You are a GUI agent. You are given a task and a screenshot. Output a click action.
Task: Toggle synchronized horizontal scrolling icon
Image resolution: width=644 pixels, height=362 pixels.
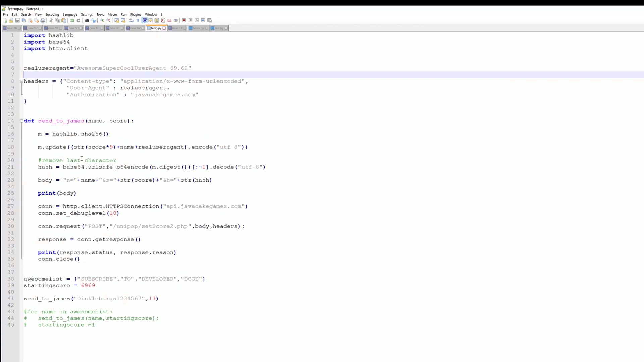[x=123, y=20]
